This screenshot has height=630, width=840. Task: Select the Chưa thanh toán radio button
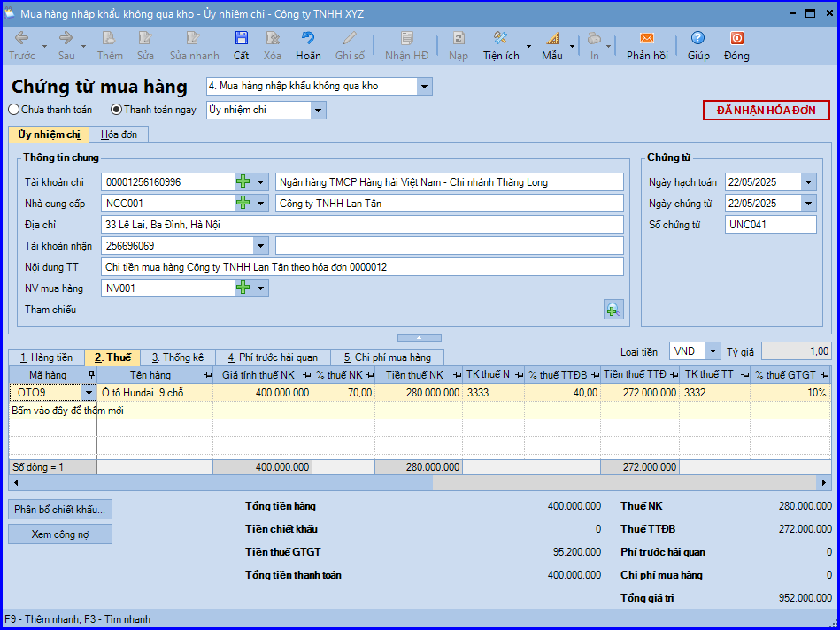14,110
